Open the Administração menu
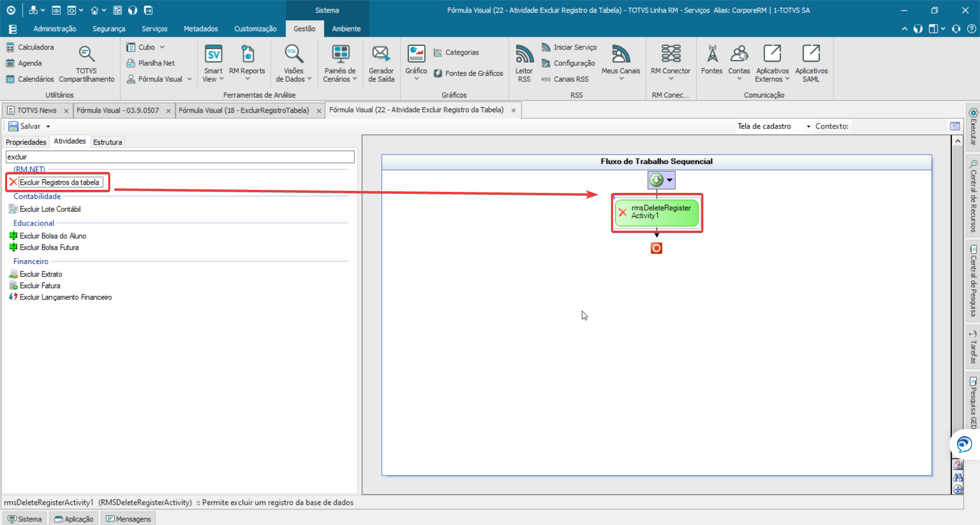This screenshot has height=525, width=980. [55, 29]
